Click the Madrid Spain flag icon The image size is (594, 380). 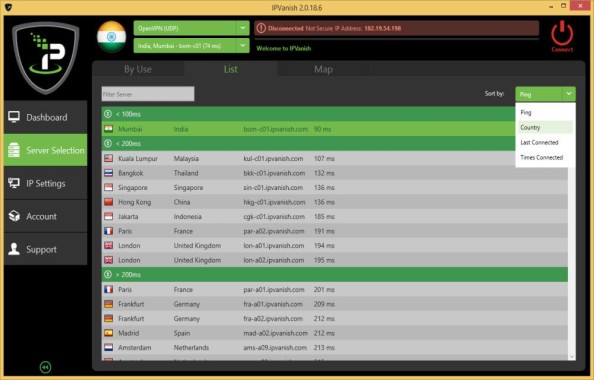click(108, 333)
